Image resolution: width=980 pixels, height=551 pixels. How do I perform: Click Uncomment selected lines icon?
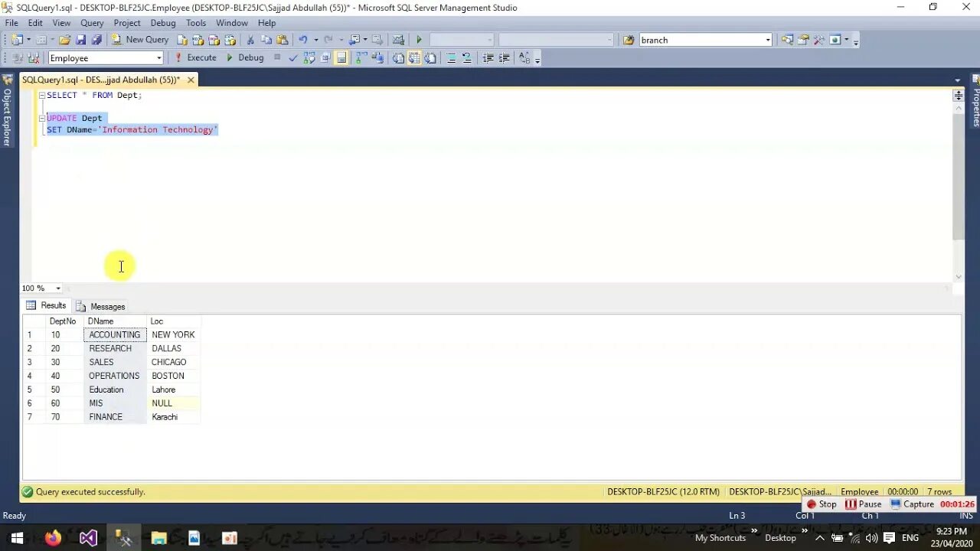pos(467,58)
